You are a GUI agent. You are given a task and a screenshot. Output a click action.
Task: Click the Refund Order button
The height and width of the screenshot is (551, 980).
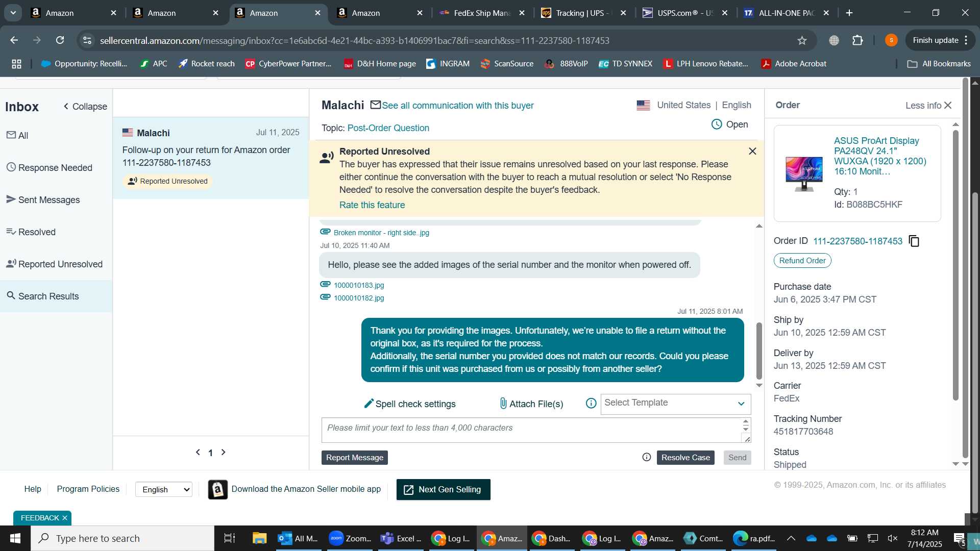pos(802,261)
